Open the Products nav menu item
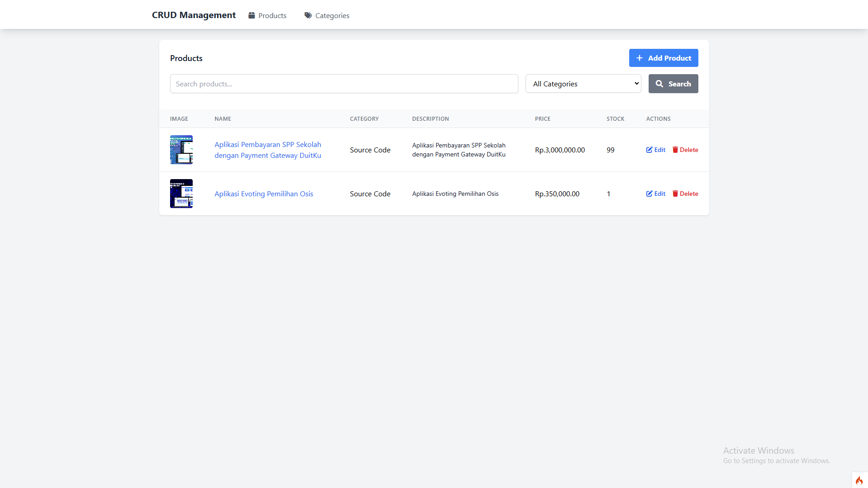The image size is (868, 488). click(x=267, y=15)
